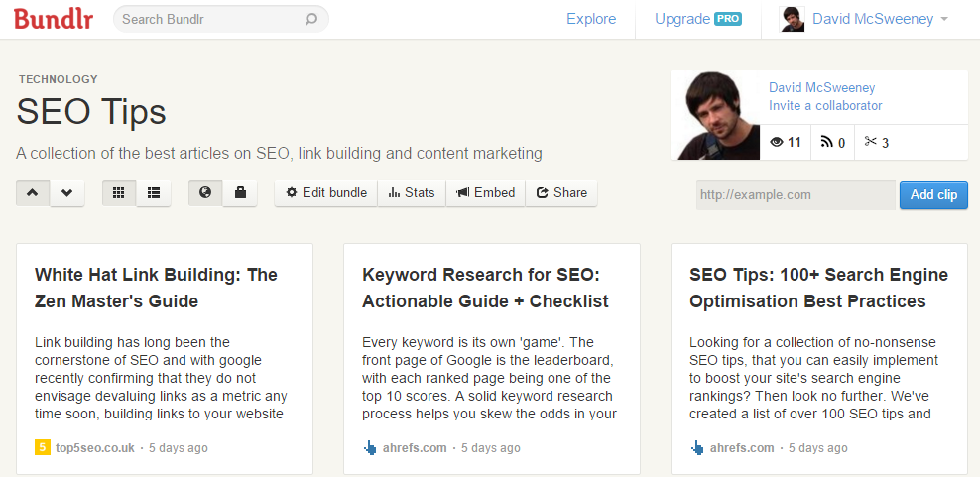Set bundle visibility to public globe
Screen dimensions: 980x477
(205, 192)
